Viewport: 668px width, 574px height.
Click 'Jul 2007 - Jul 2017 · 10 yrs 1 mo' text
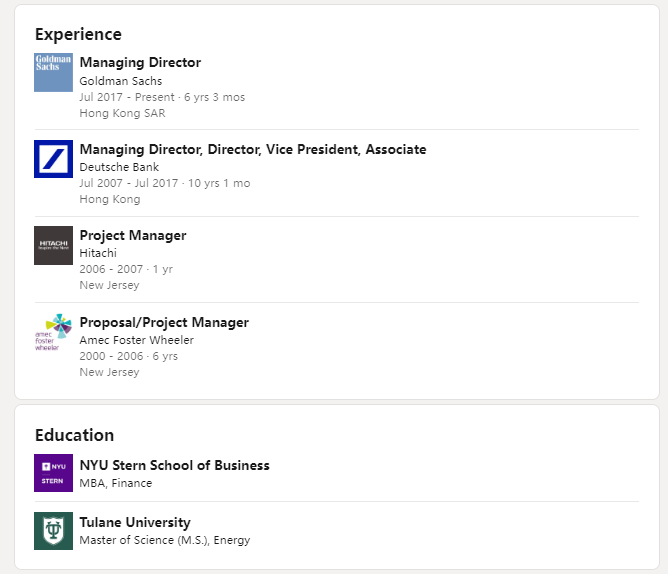(165, 183)
